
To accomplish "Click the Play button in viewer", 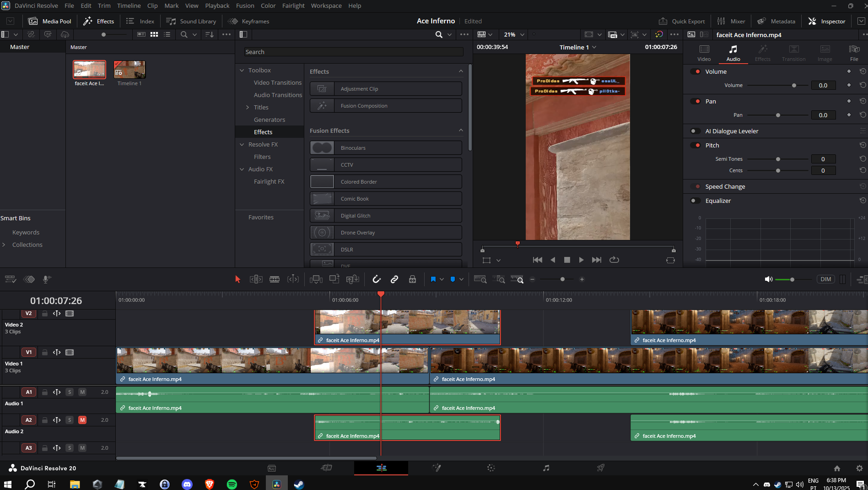I will pos(581,260).
